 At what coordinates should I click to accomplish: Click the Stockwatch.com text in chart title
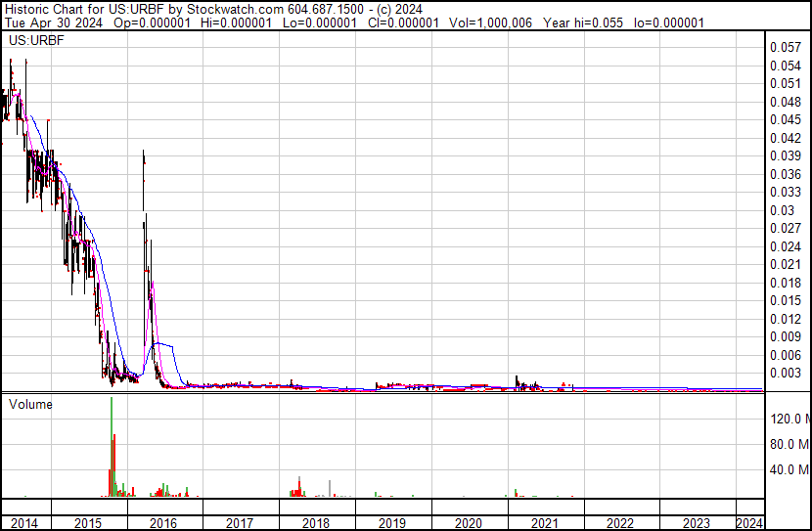[235, 9]
